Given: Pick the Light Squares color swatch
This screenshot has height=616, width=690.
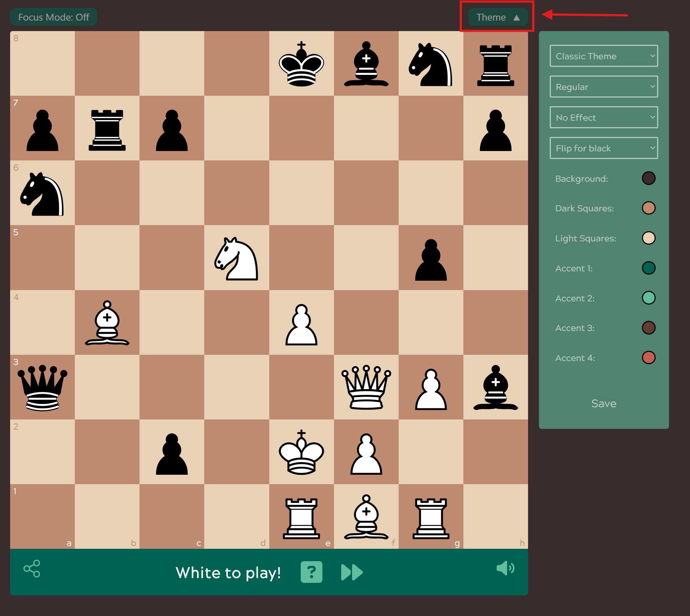Looking at the screenshot, I should click(x=649, y=238).
